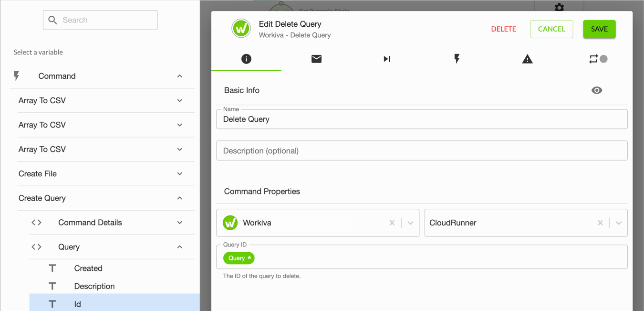Click the red DELETE button
The image size is (644, 311).
504,29
